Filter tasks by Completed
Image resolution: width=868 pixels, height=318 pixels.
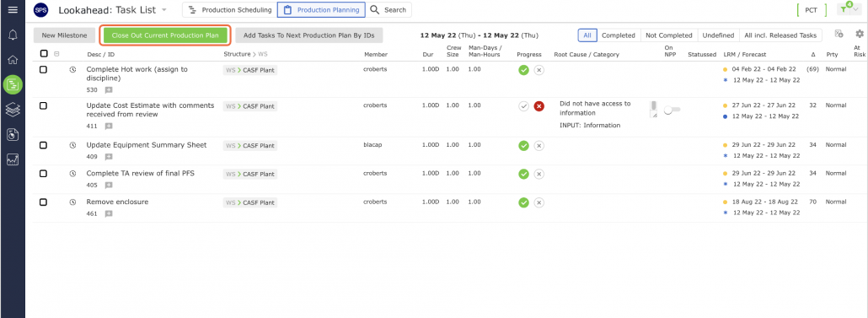pos(619,35)
